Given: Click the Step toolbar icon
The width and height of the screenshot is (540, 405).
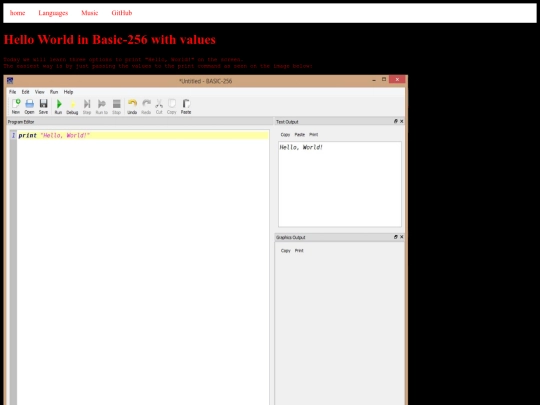Looking at the screenshot, I should tap(87, 107).
